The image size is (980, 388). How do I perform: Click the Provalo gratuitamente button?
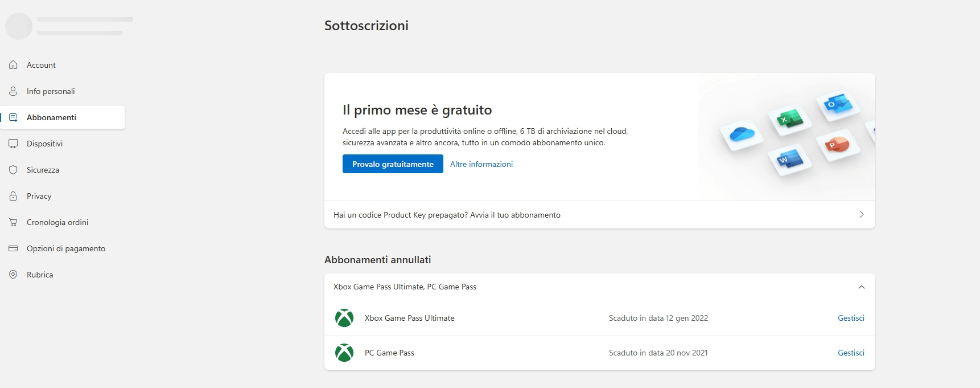point(393,164)
